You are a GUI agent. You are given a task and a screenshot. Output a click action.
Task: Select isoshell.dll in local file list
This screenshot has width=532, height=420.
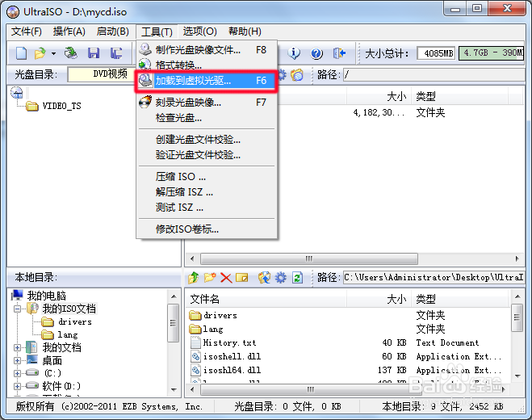232,356
